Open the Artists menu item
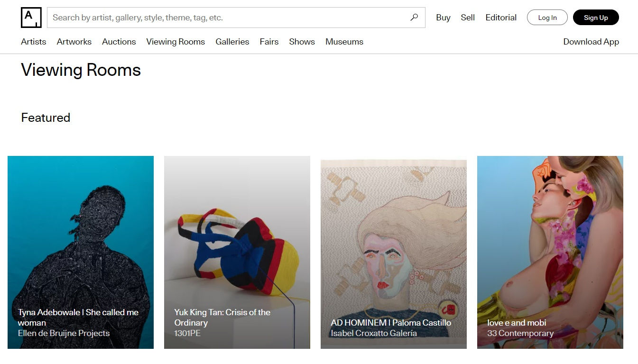Viewport: 638px width, 364px height. point(34,42)
